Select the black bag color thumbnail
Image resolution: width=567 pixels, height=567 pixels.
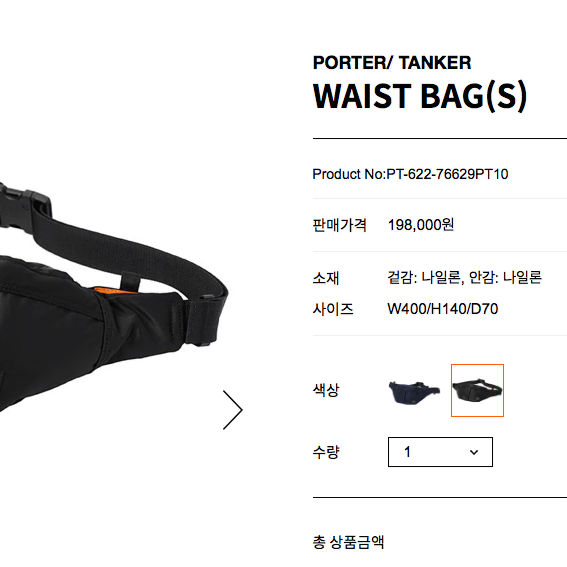[477, 391]
